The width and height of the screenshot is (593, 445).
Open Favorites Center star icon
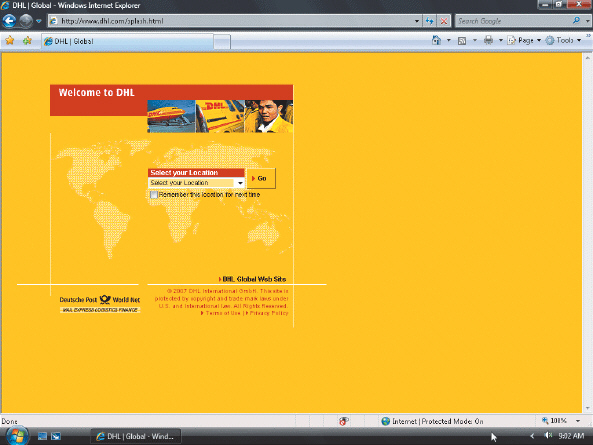pos(10,40)
